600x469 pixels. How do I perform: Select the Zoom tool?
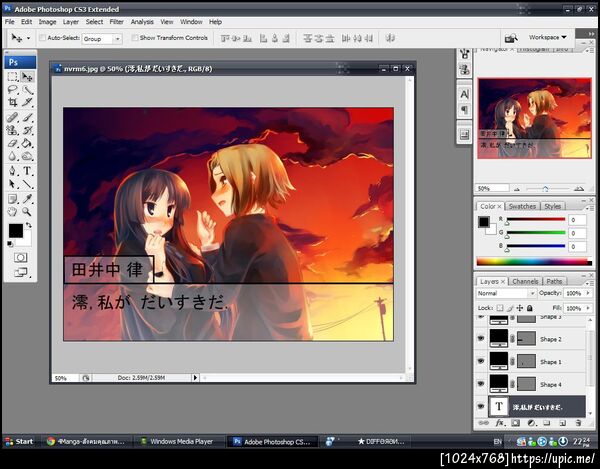(x=27, y=211)
